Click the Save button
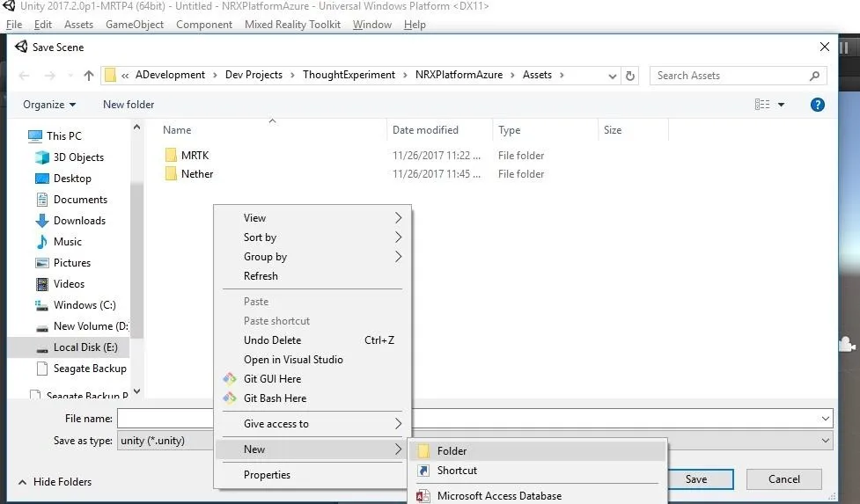Screen dimensions: 860x504 pyautogui.click(x=696, y=479)
